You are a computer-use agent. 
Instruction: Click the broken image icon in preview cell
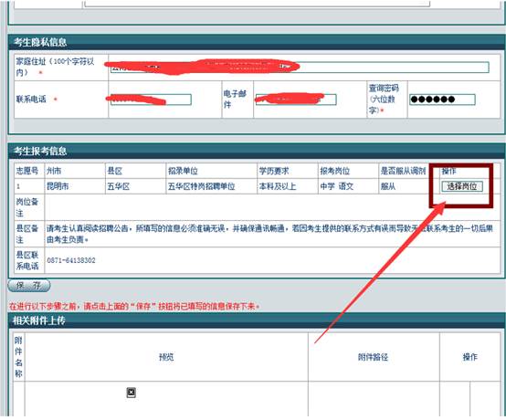pyautogui.click(x=131, y=393)
